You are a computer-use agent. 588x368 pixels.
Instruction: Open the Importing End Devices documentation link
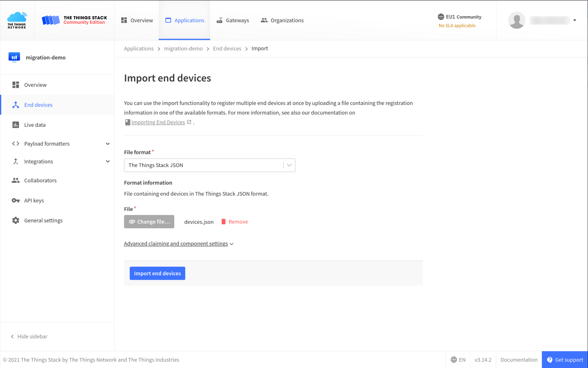coord(158,122)
